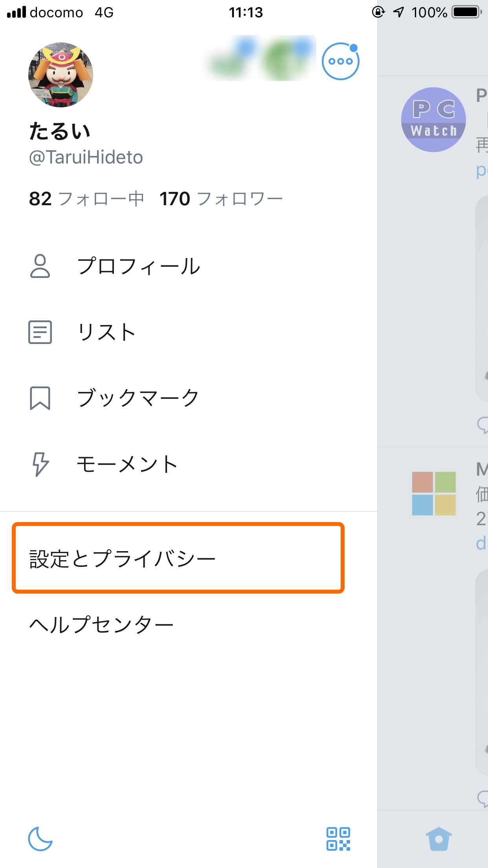Select the Lists icon
The height and width of the screenshot is (868, 488).
click(40, 332)
